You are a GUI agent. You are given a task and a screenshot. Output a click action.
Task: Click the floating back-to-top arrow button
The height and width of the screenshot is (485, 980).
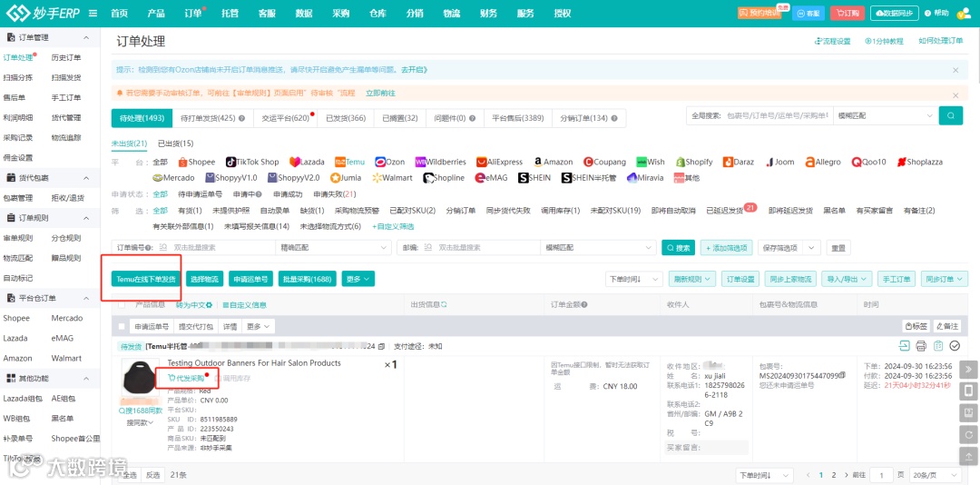968,456
